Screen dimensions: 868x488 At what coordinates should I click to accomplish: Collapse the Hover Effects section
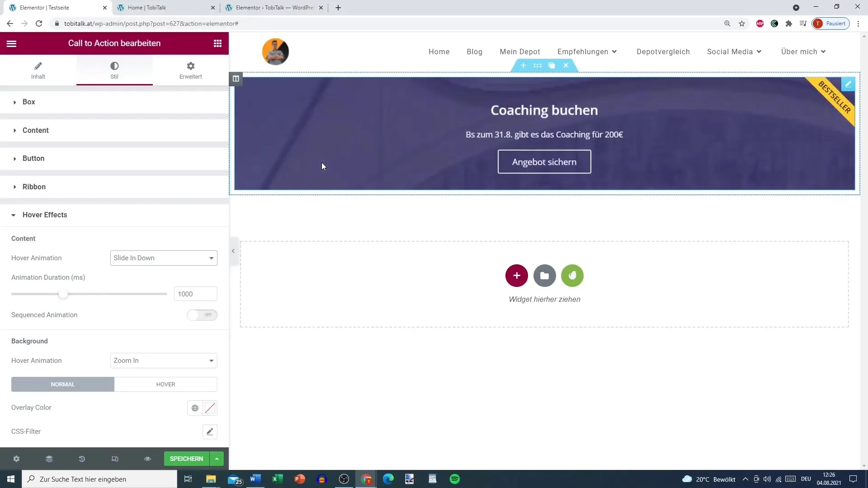pyautogui.click(x=114, y=215)
